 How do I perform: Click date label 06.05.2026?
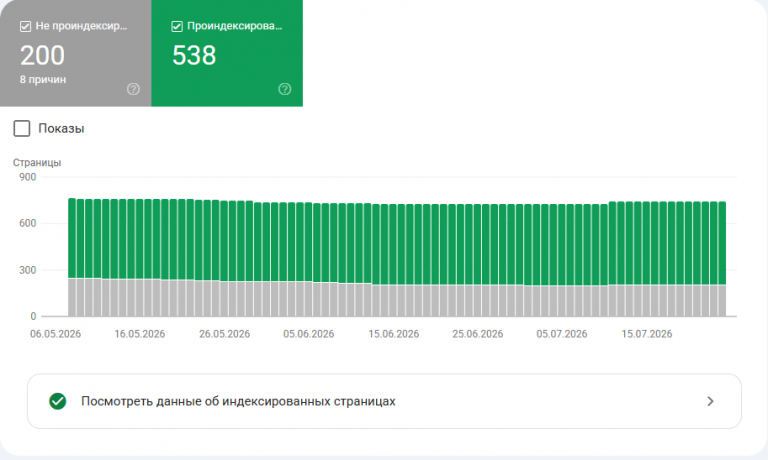click(x=55, y=334)
